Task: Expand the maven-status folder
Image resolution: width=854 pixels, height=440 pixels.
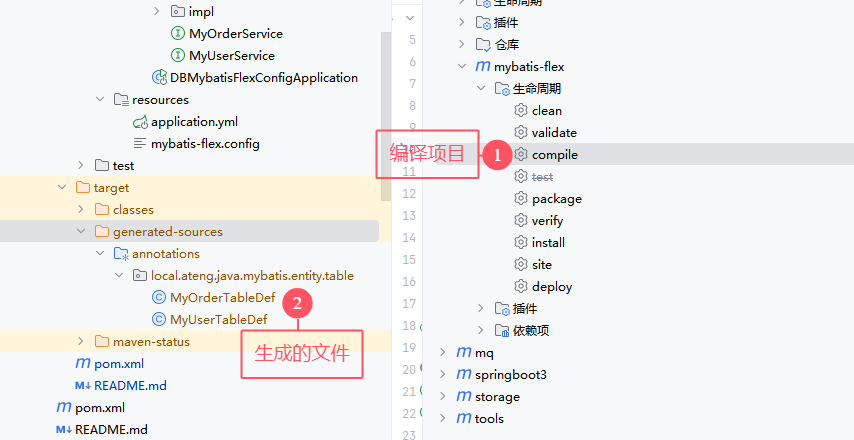Action: coord(81,342)
